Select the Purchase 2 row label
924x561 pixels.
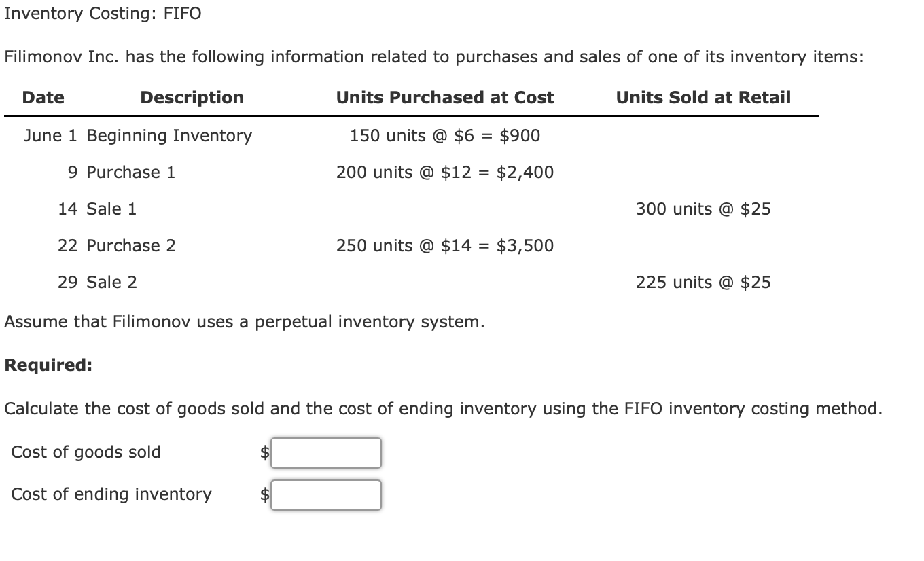116,246
